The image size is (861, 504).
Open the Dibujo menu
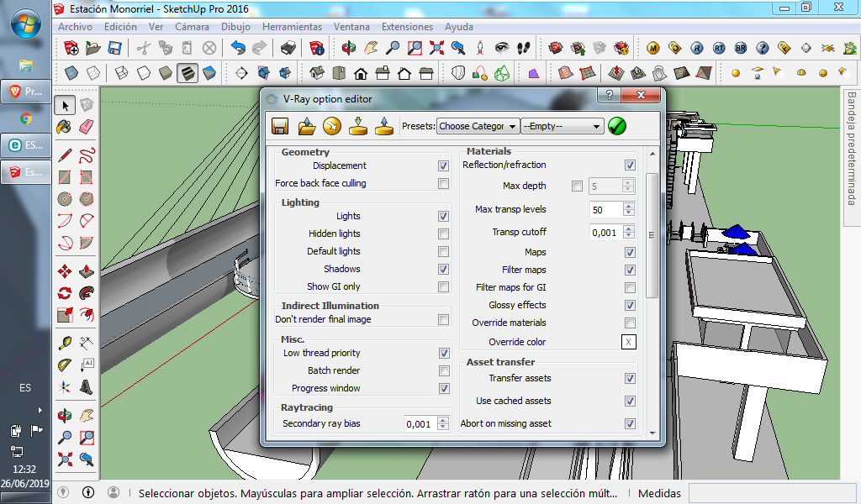pyautogui.click(x=235, y=26)
